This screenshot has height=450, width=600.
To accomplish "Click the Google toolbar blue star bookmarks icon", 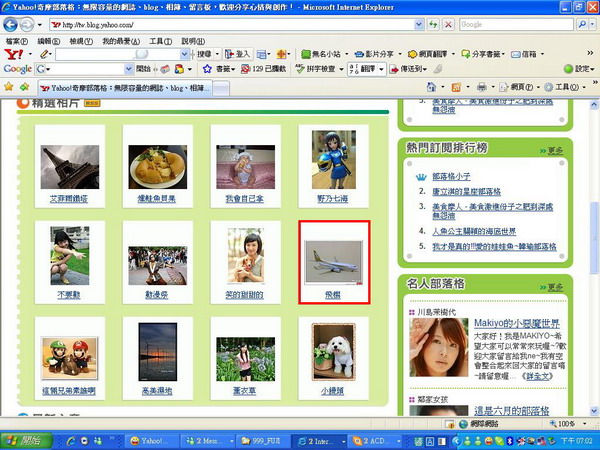I will (x=207, y=69).
